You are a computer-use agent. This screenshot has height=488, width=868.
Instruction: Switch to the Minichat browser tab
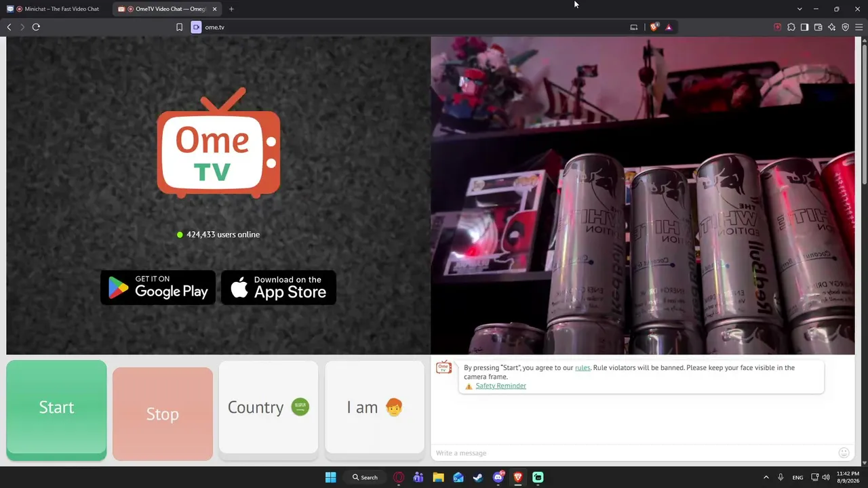point(57,9)
